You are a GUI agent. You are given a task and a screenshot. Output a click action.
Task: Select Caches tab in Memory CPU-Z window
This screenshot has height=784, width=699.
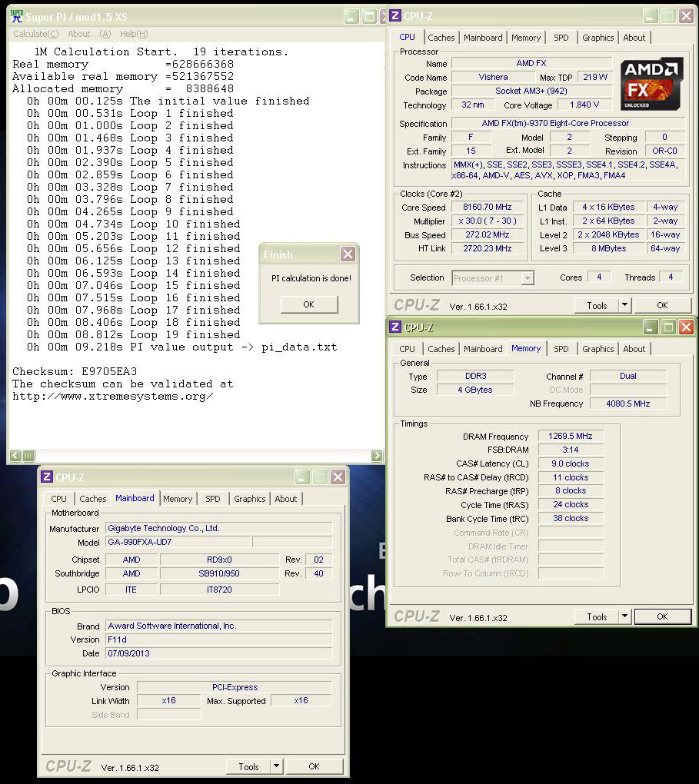point(441,349)
